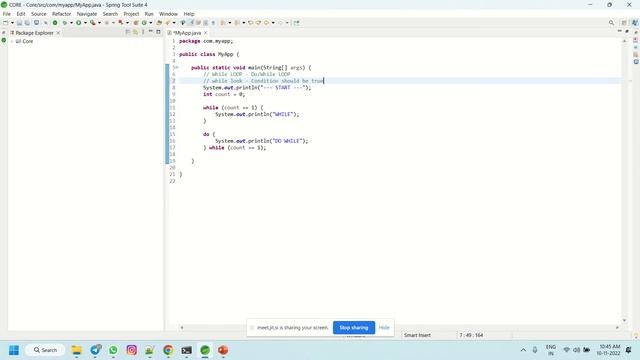Open PowerPoint from the taskbar
This screenshot has height=360, width=640.
223,350
